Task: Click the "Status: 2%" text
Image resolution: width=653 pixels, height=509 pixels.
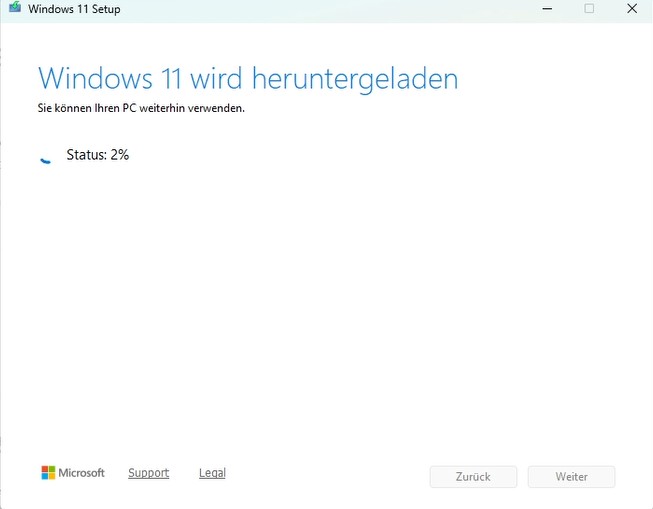Action: [x=98, y=155]
